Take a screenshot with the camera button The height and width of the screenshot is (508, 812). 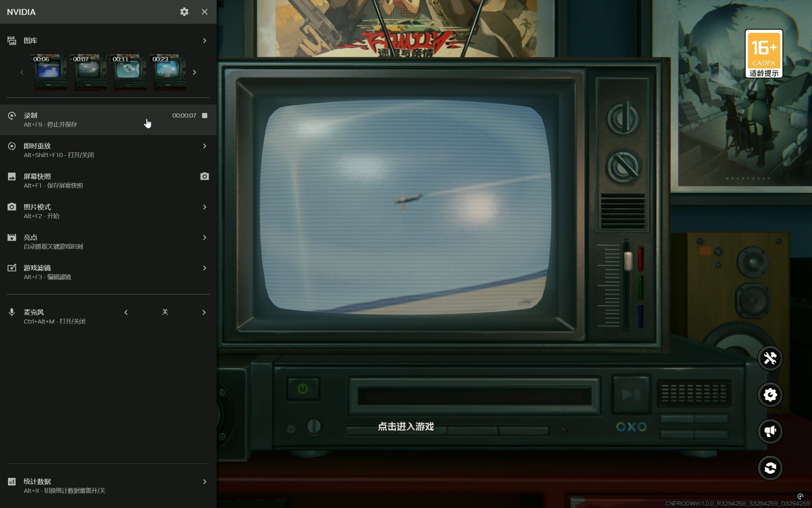click(x=204, y=176)
